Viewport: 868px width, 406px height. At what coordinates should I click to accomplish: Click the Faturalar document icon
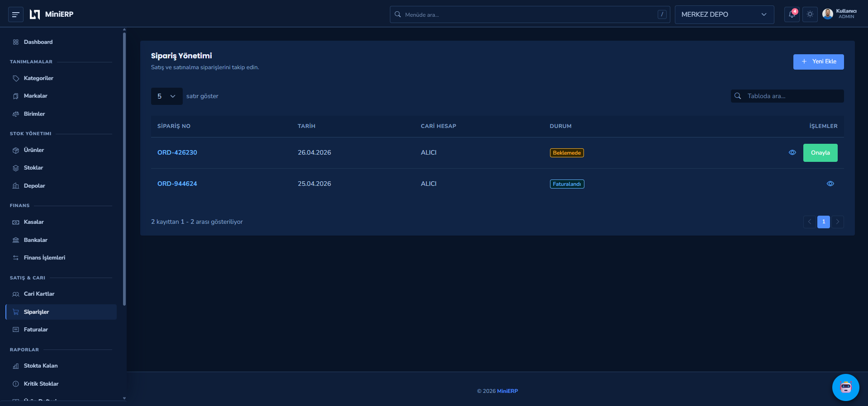(16, 330)
